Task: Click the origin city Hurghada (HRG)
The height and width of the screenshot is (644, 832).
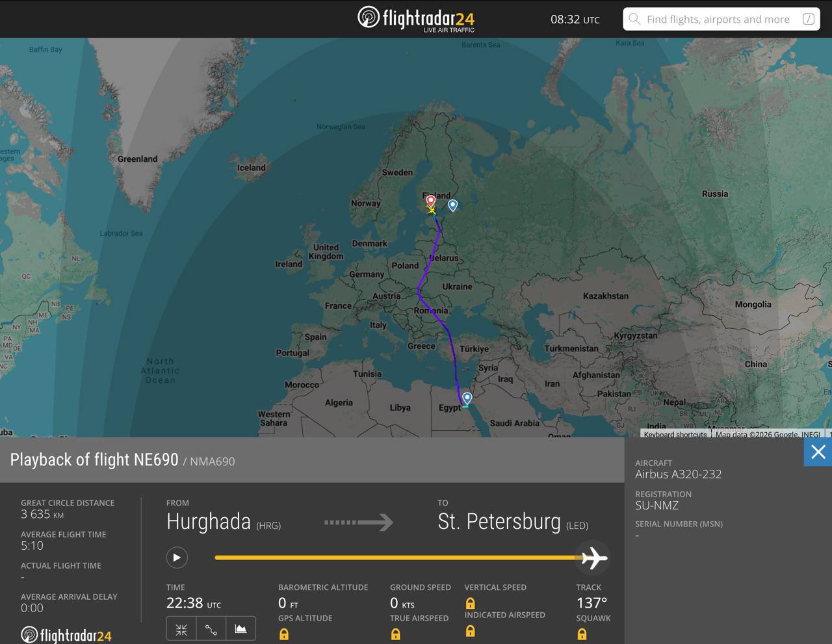Action: click(224, 522)
